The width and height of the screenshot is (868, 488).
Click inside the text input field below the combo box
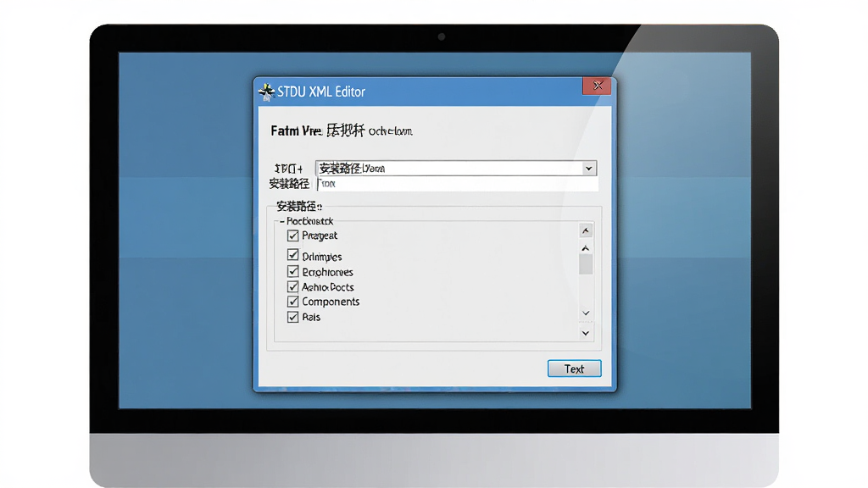457,184
